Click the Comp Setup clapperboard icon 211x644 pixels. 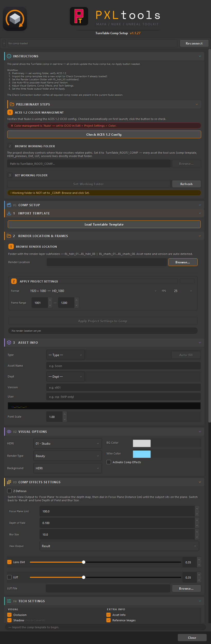click(9, 205)
